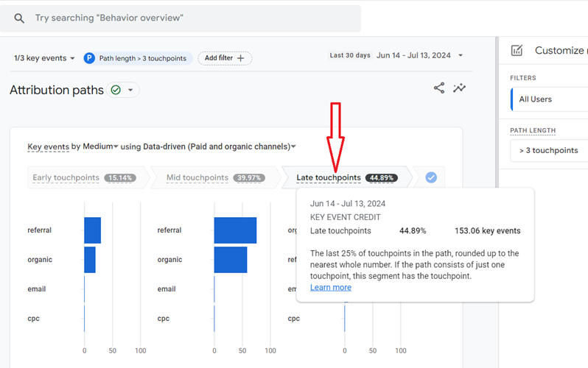
Task: Click the KEY EVENT CREDIT tooltip heading
Action: coord(346,217)
